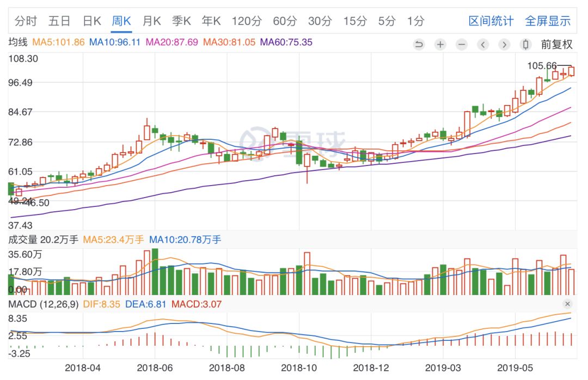Screen dimensions: 588x380
Task: Select the 60分 timeframe tab
Action: tap(285, 21)
